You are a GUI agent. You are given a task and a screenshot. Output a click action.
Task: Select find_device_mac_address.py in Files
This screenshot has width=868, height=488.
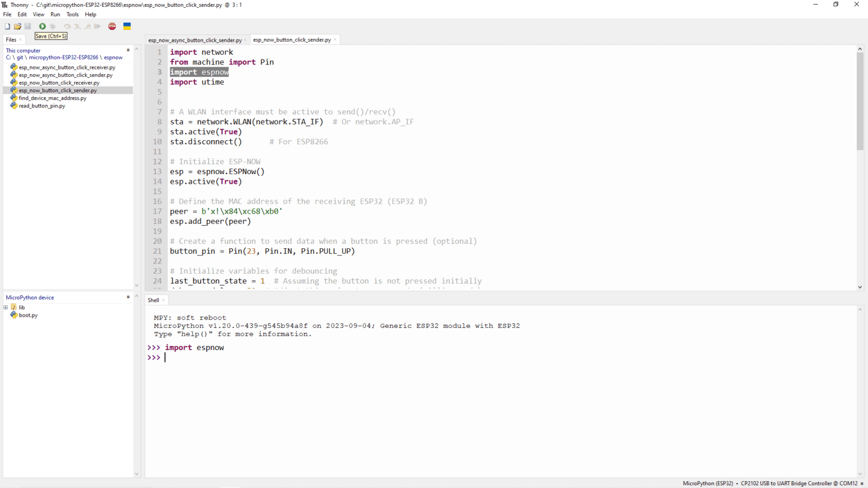coord(54,98)
